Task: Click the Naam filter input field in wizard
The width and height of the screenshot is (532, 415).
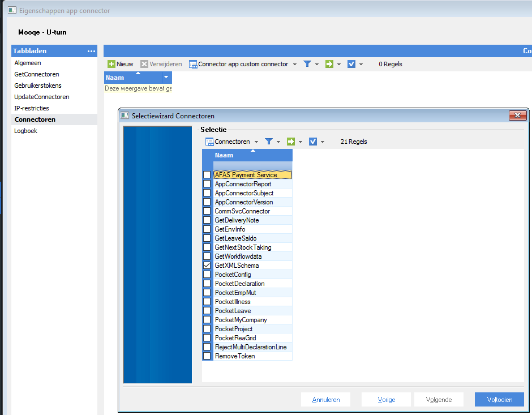Action: 252,165
